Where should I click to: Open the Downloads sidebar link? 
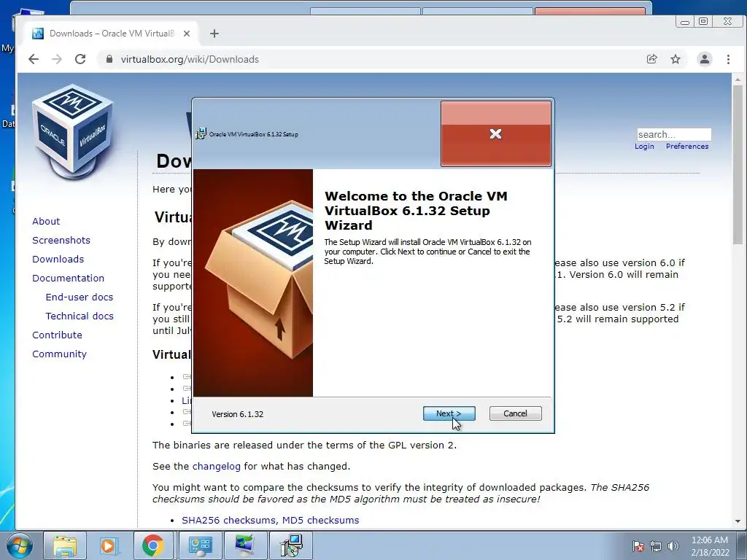coord(58,259)
